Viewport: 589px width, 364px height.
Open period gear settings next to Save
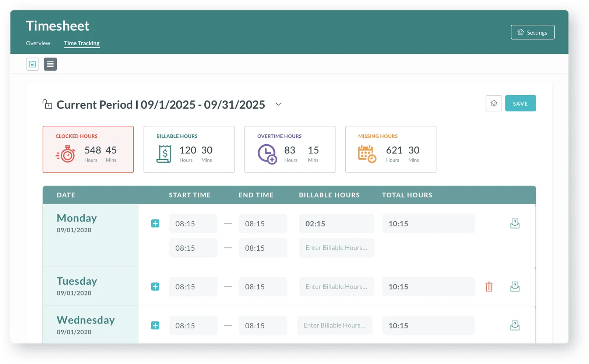494,103
